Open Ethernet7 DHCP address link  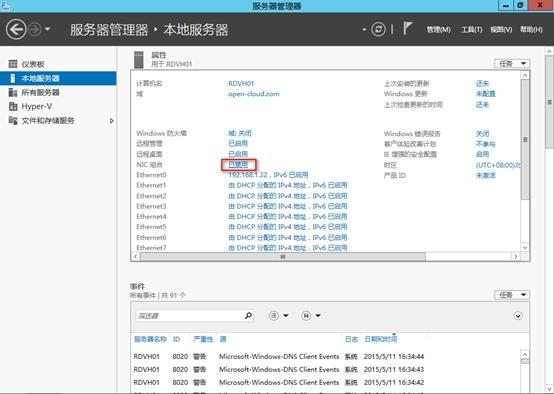click(288, 248)
